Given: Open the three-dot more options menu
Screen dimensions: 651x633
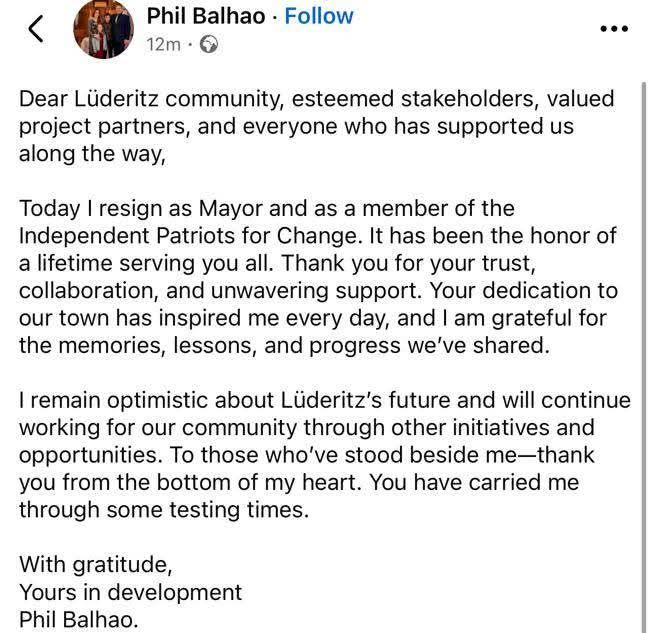Looking at the screenshot, I should [x=612, y=29].
